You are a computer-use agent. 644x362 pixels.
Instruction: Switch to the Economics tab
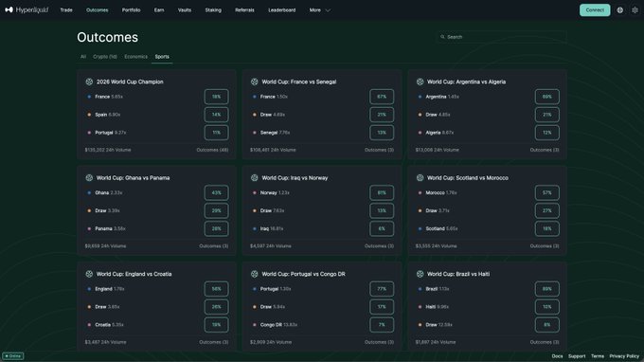[136, 57]
